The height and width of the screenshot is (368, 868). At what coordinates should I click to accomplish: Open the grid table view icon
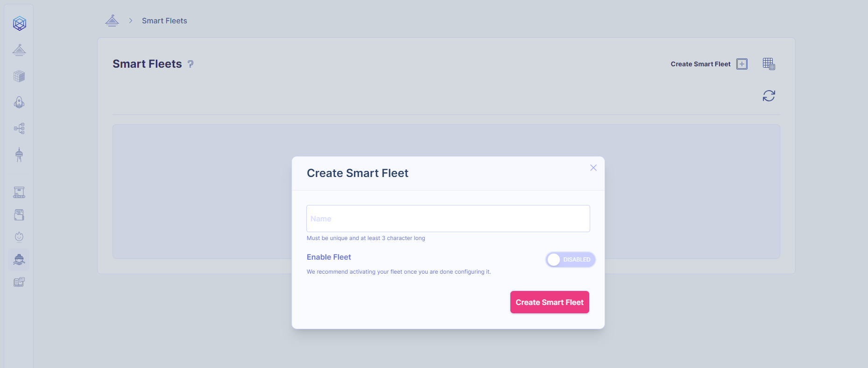[x=769, y=64]
